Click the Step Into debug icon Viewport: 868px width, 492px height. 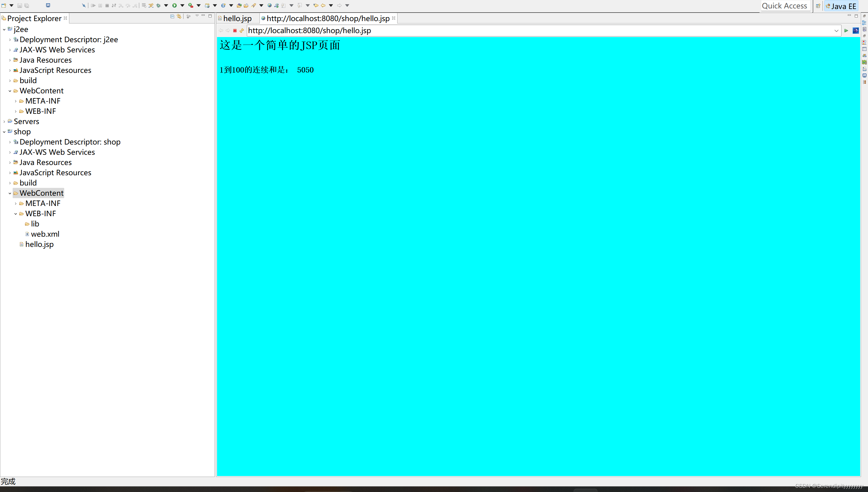[x=121, y=5]
